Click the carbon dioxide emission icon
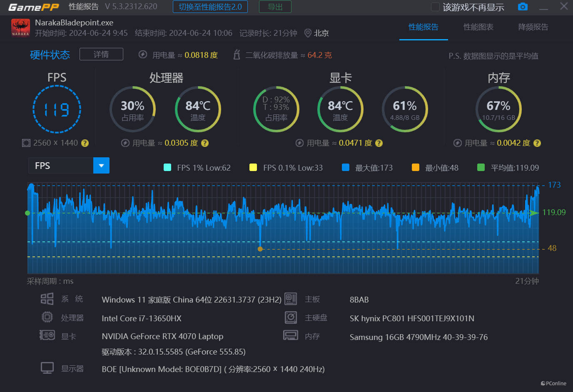This screenshot has width=573, height=392. tap(237, 55)
